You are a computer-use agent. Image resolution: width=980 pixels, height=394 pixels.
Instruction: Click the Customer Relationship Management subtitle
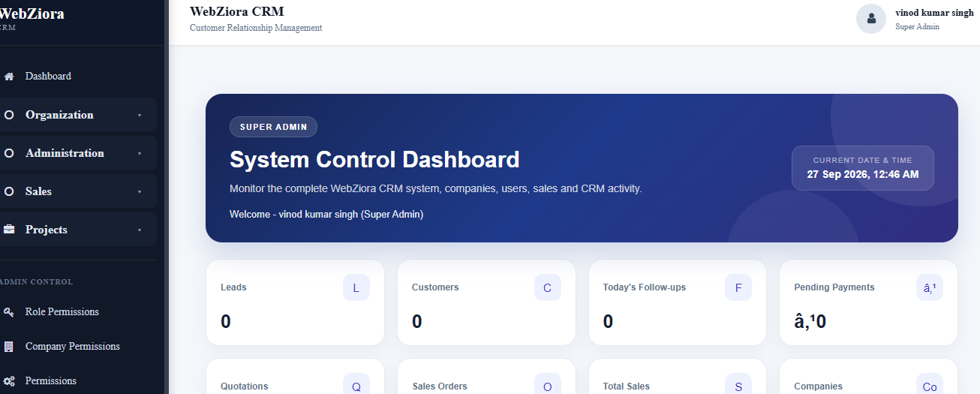tap(256, 28)
